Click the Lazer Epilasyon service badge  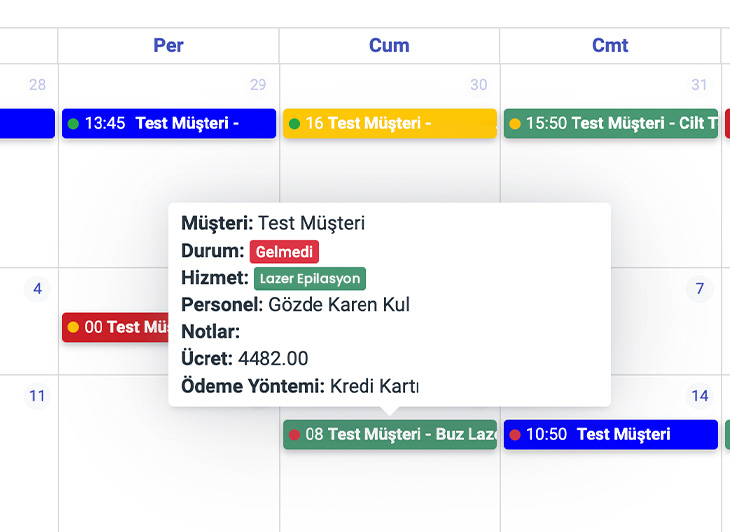coord(310,278)
